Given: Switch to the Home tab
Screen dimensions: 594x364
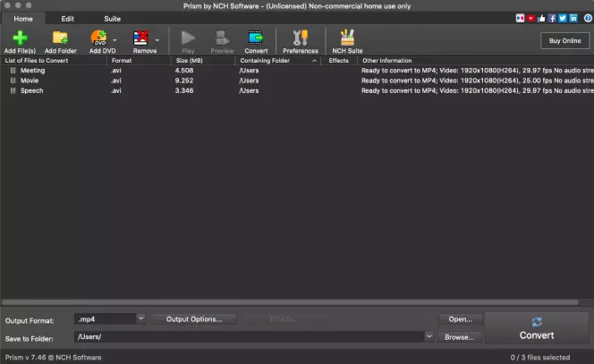Looking at the screenshot, I should coord(23,19).
